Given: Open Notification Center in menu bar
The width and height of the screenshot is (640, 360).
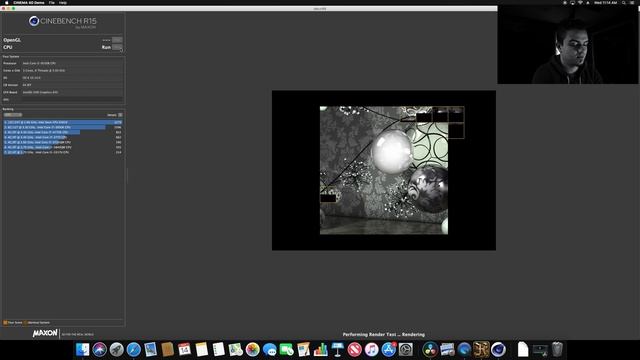Looking at the screenshot, I should [632, 2].
